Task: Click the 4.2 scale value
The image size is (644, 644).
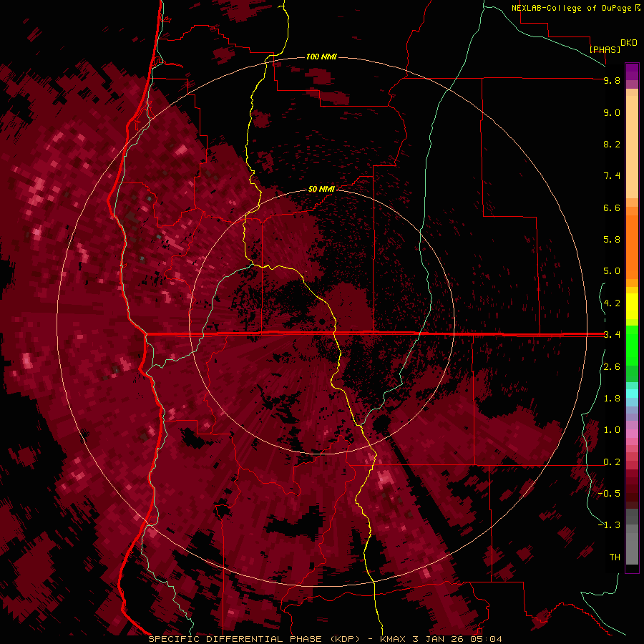Action: [612, 303]
